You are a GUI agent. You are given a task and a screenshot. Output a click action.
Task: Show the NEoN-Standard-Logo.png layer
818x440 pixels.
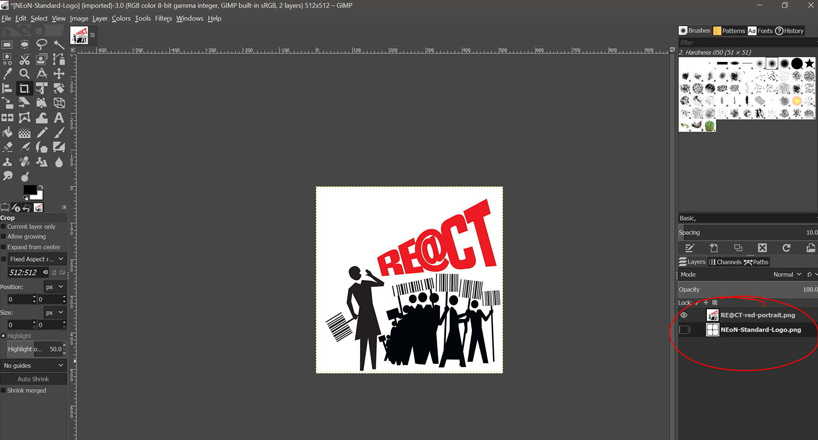684,330
